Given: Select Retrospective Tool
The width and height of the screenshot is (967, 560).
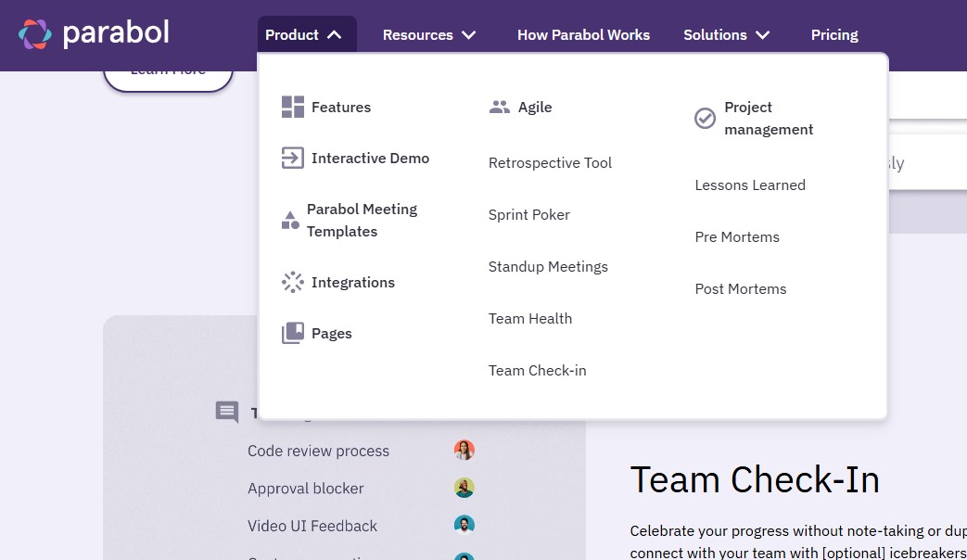Looking at the screenshot, I should click(x=550, y=163).
